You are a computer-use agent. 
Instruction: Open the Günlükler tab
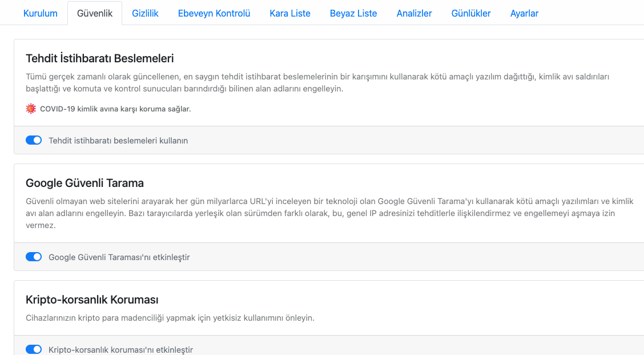pyautogui.click(x=471, y=13)
